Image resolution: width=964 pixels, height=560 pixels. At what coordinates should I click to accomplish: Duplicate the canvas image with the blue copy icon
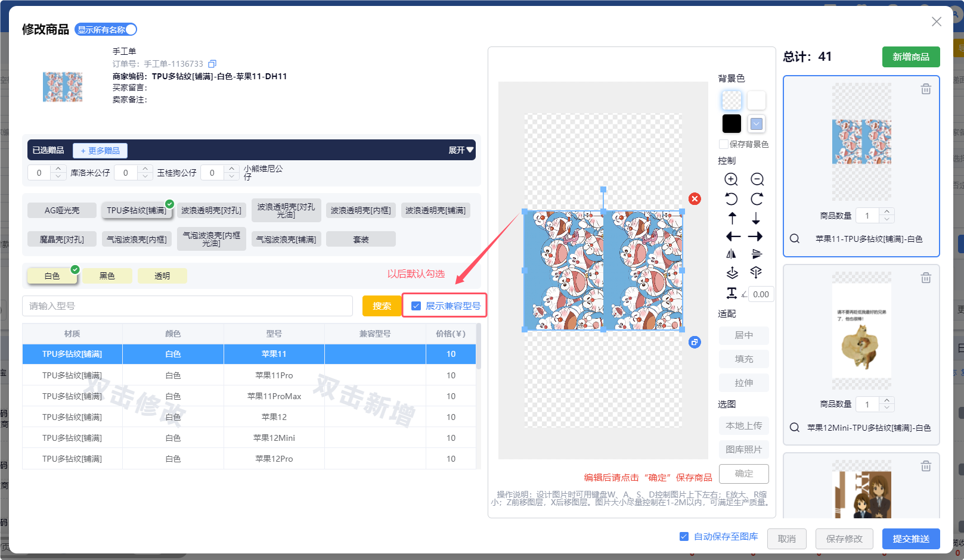(x=695, y=342)
